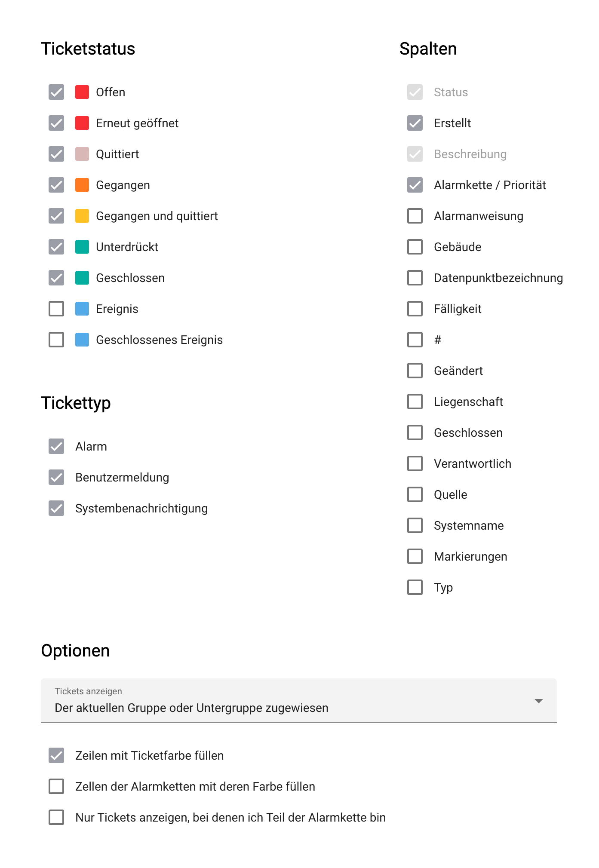This screenshot has height=868, width=599.
Task: Disable Zeilen mit Ticketfarbe füllen
Action: coord(56,755)
